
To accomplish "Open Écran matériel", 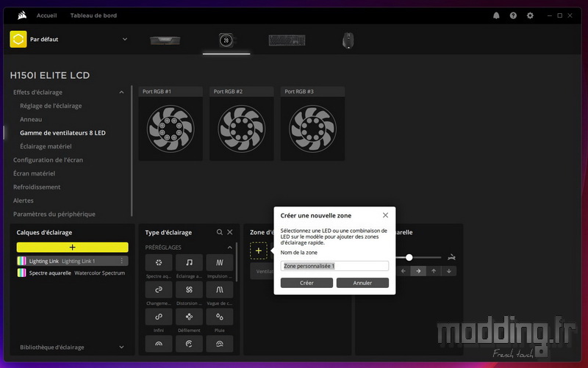I will pos(34,173).
